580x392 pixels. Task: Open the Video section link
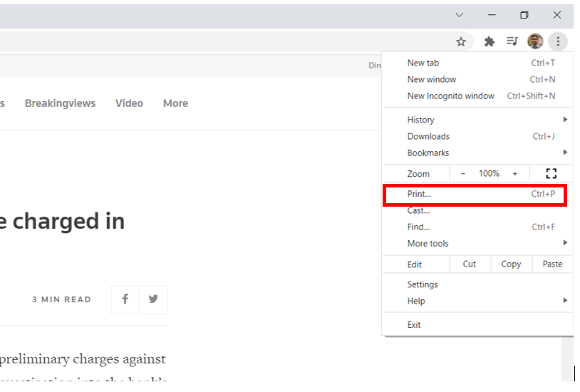[129, 103]
